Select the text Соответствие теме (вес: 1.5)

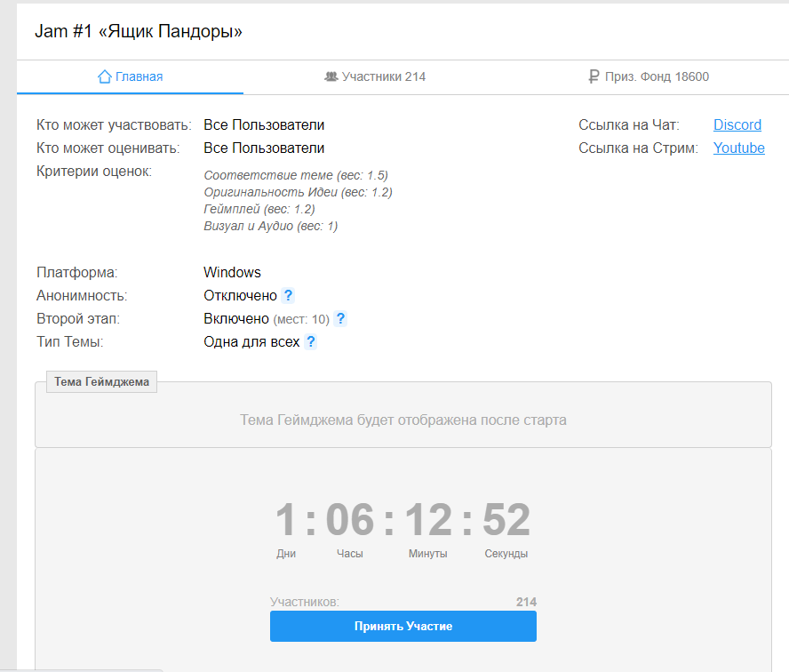[x=296, y=175]
